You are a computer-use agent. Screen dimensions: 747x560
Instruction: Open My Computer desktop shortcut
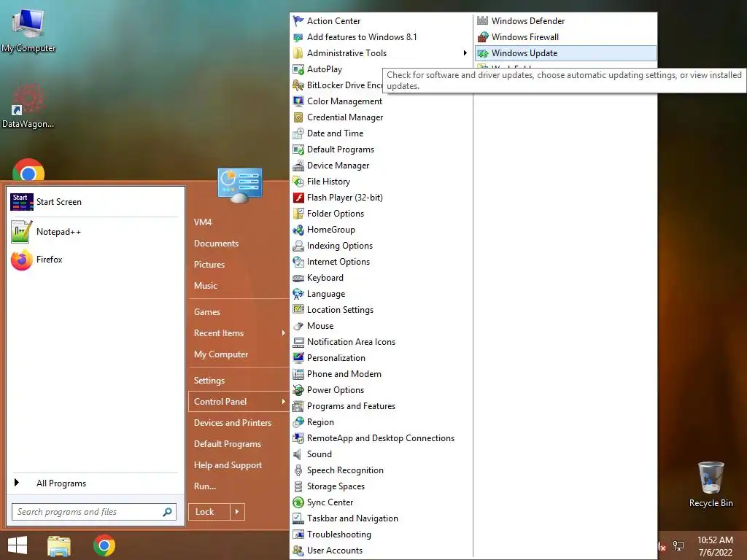point(28,30)
